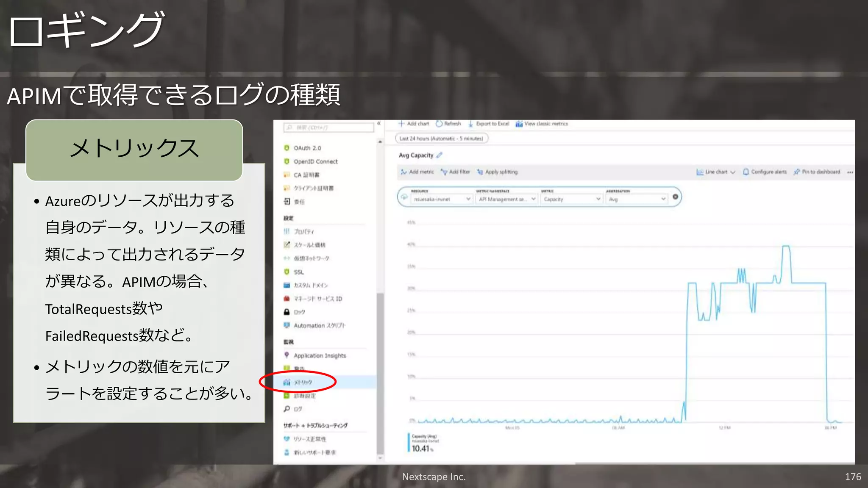Expand the METRIC NAMESPACE dropdown
Image resolution: width=868 pixels, height=488 pixels.
pos(507,199)
